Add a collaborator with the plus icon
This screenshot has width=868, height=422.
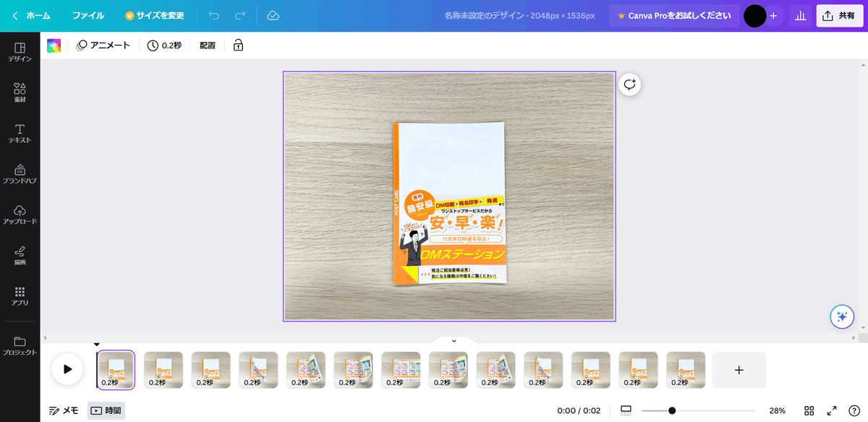[773, 15]
